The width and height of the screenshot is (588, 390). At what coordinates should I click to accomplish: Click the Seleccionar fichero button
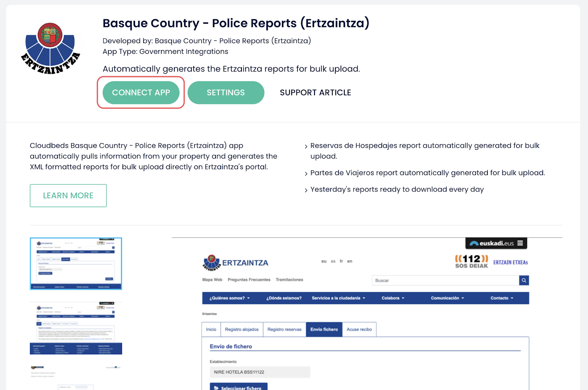tap(239, 387)
